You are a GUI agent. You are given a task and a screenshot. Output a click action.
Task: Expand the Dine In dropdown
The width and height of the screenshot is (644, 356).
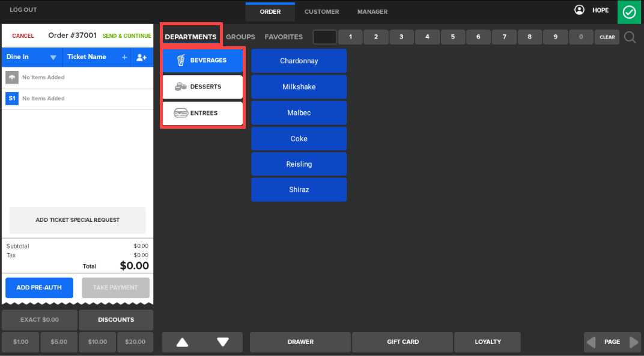pyautogui.click(x=53, y=58)
